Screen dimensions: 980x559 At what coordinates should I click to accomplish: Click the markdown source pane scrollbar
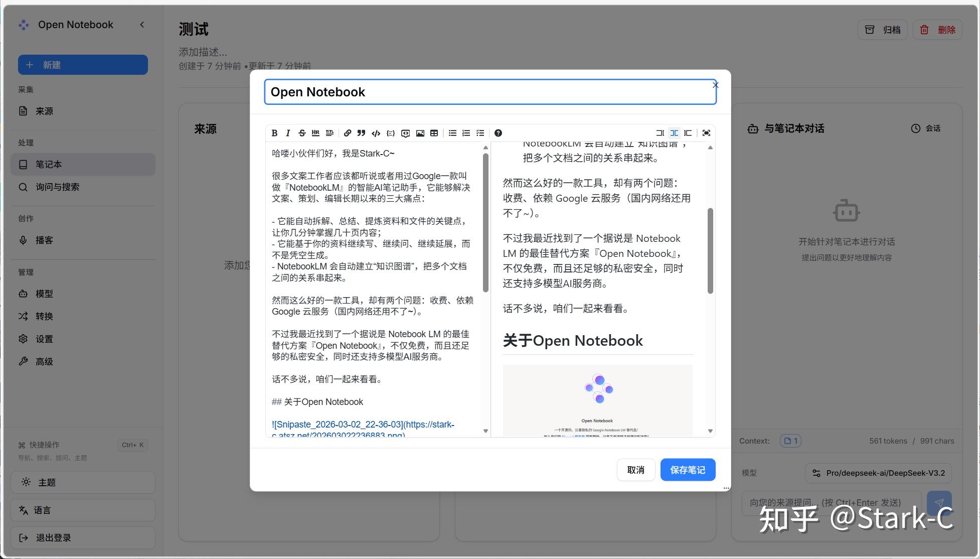485,223
